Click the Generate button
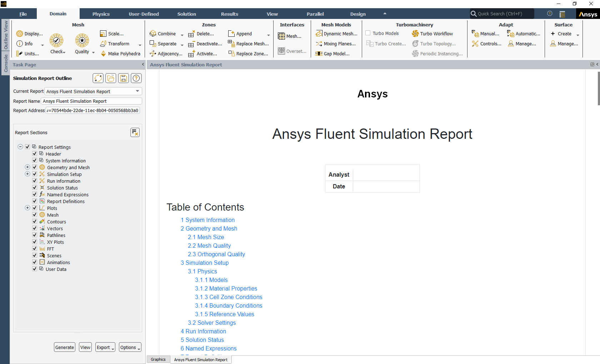 64,347
